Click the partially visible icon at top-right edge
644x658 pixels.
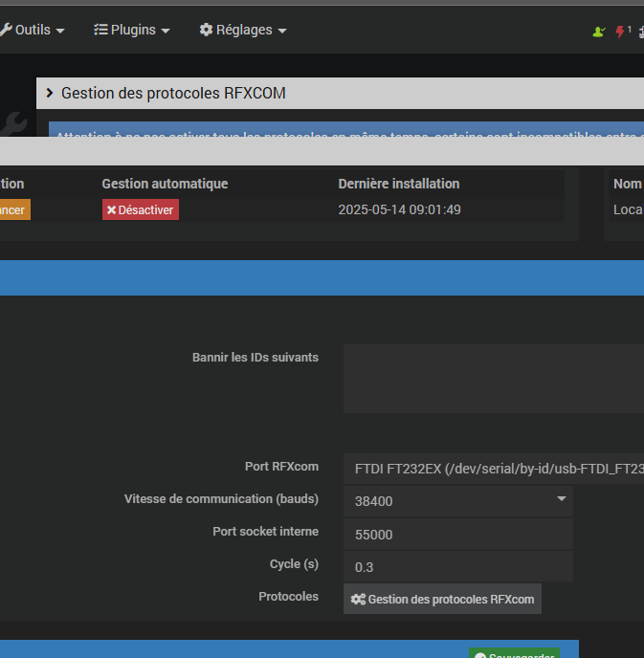[639, 32]
